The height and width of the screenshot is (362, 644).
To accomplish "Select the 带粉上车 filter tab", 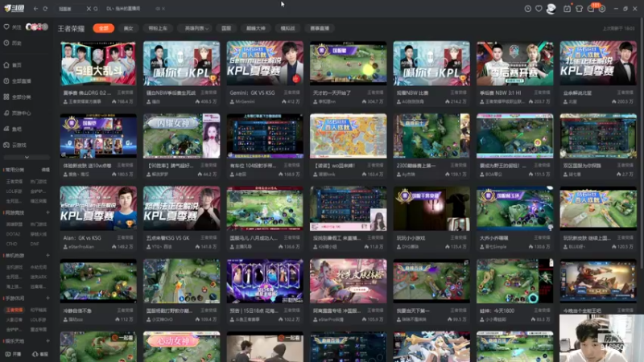I will (x=158, y=28).
